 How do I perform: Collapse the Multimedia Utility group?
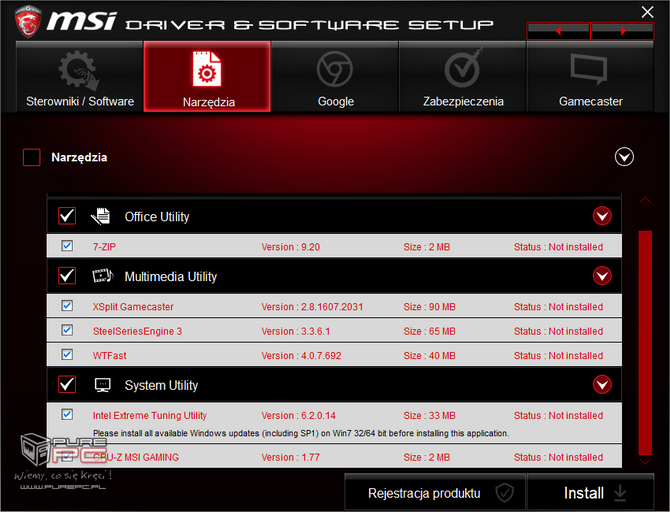[x=602, y=276]
